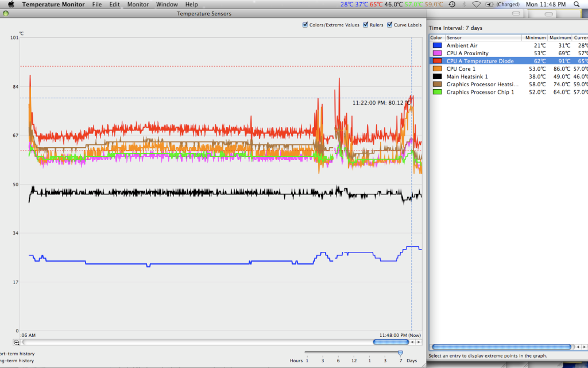Click the zoom-out magnifier below the graph
Image resolution: width=588 pixels, height=368 pixels.
pyautogui.click(x=17, y=342)
